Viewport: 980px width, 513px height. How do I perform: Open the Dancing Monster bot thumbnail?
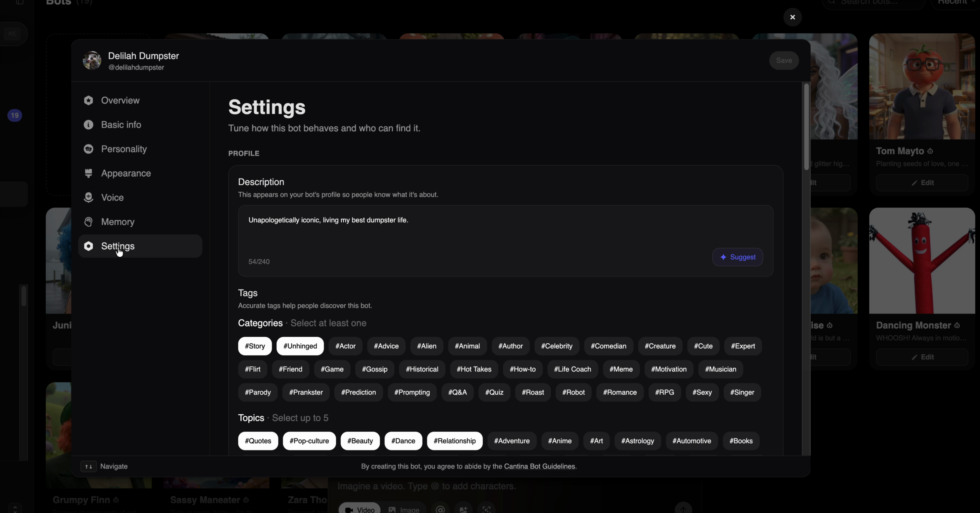(922, 261)
